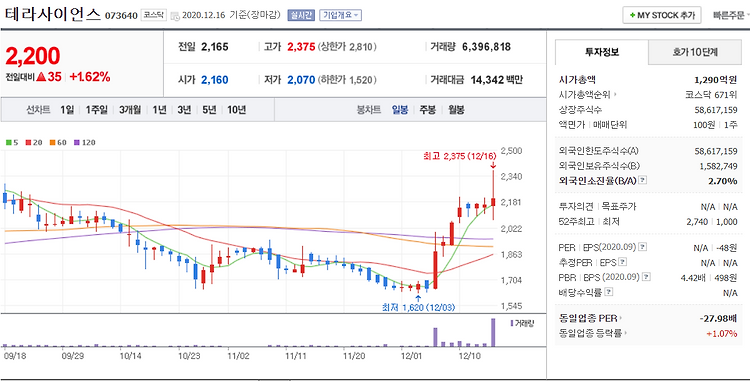Image resolution: width=750 pixels, height=381 pixels.
Task: Select the 주봉 candle chart
Action: tap(428, 110)
